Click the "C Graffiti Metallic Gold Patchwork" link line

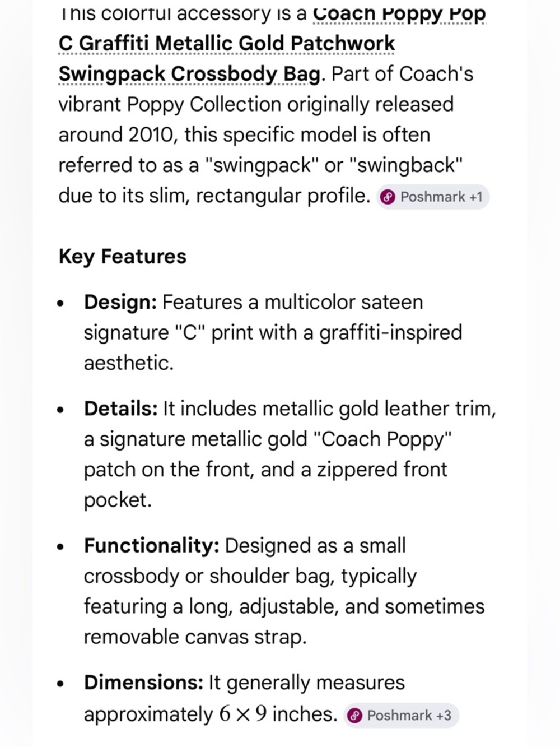tap(226, 43)
